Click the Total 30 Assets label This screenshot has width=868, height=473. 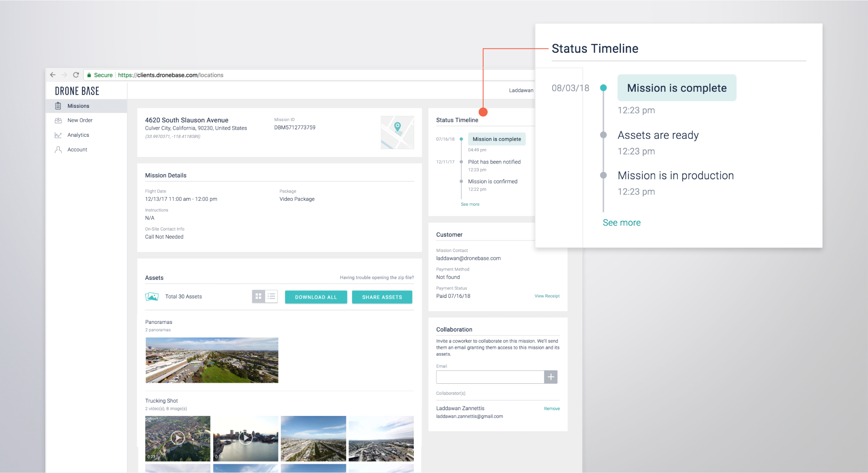pyautogui.click(x=184, y=297)
